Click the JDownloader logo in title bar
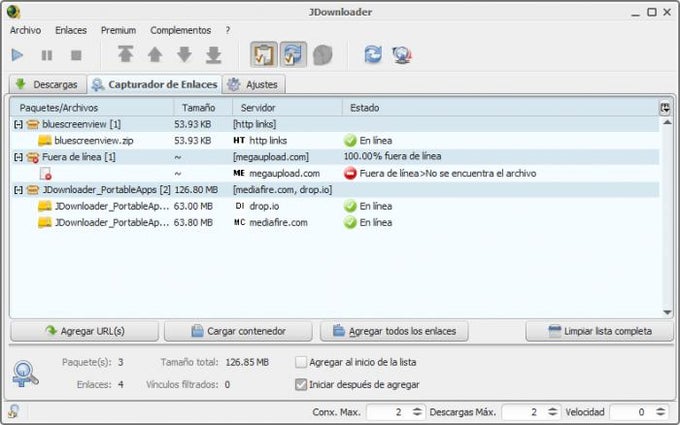This screenshot has width=680, height=425. click(13, 12)
